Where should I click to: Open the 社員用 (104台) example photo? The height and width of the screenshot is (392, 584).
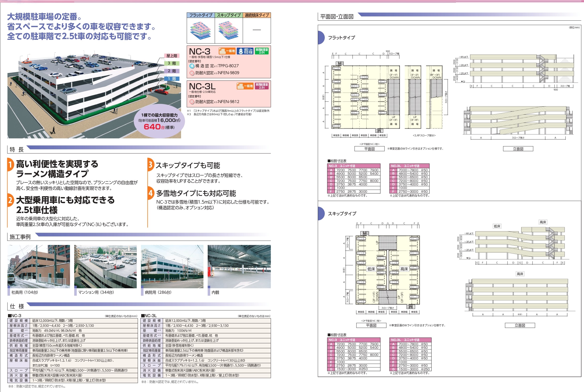pyautogui.click(x=39, y=267)
